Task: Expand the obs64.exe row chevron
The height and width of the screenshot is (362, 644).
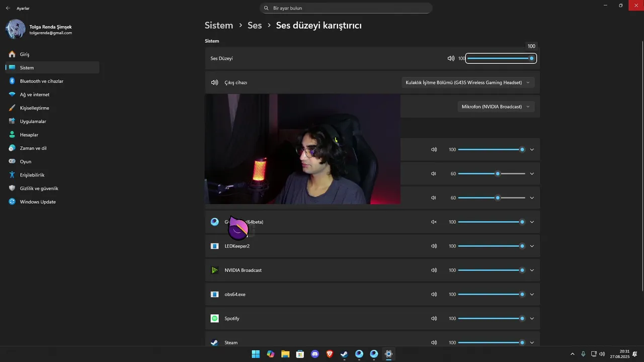Action: pos(532,294)
